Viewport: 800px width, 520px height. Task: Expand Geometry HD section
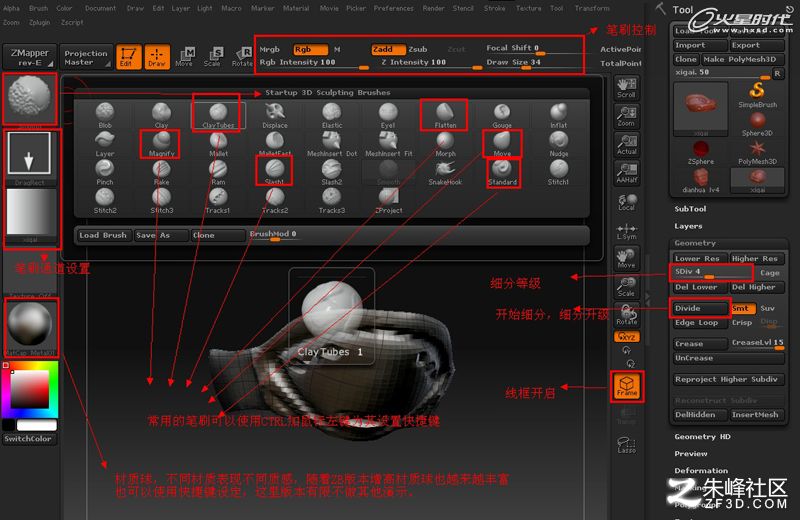pyautogui.click(x=702, y=437)
